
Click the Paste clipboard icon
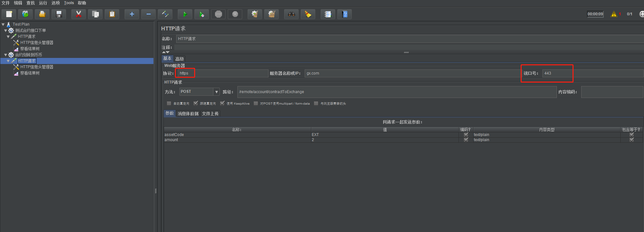112,14
